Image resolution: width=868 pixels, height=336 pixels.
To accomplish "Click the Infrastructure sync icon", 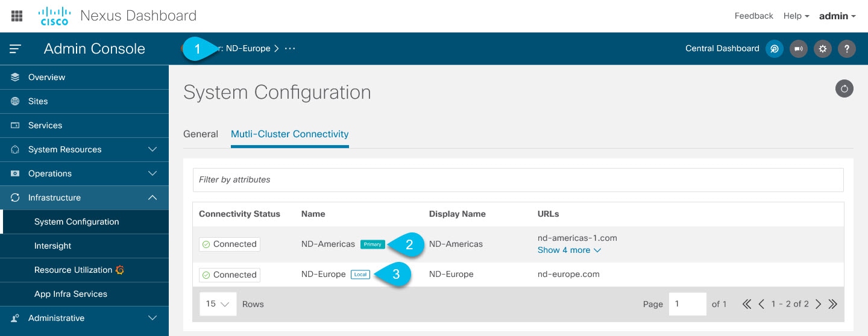I will [15, 198].
